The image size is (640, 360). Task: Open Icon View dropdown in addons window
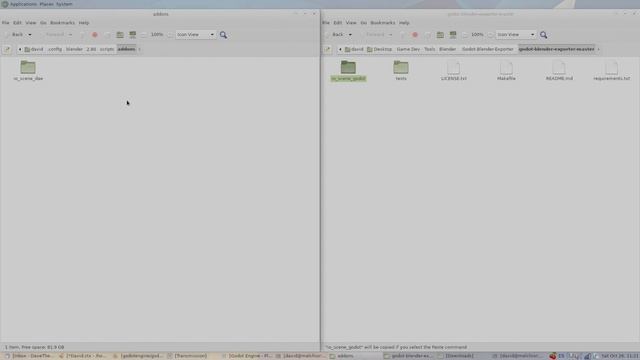196,35
